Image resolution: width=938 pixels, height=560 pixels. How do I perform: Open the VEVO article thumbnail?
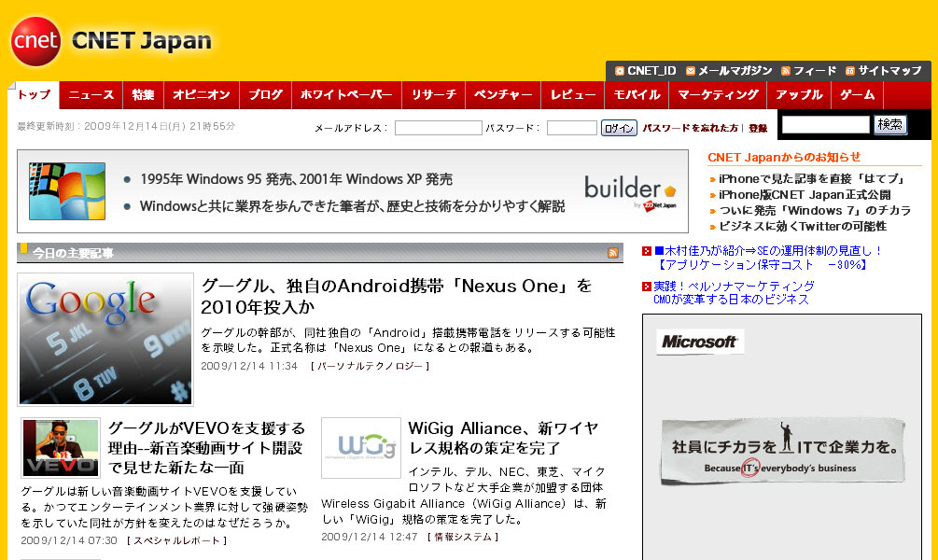tap(61, 448)
